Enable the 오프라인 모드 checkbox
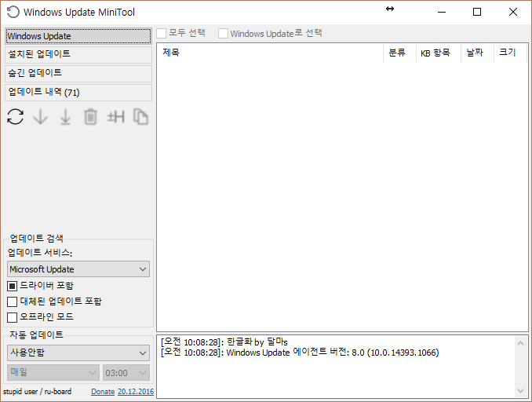This screenshot has height=402, width=532. [12, 317]
